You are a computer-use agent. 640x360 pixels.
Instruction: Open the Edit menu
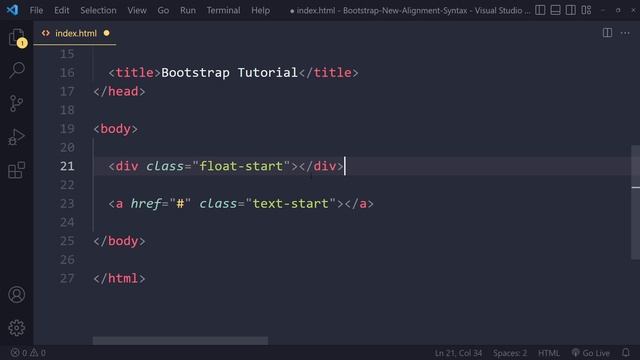tap(62, 10)
